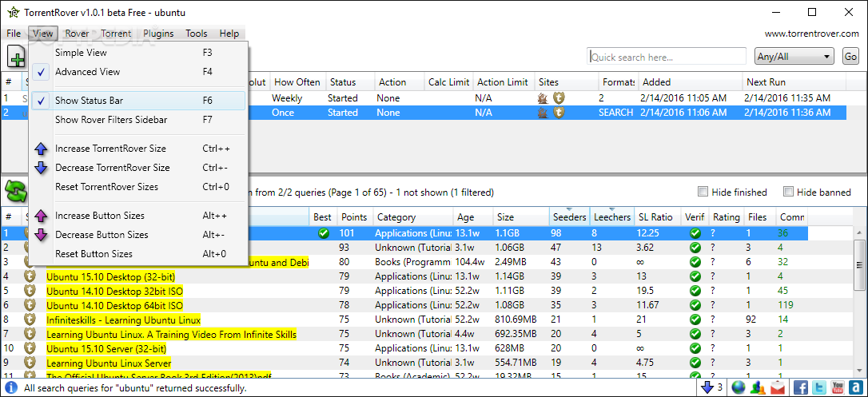This screenshot has height=397, width=868.
Task: Open the Plugins menu
Action: (x=158, y=34)
